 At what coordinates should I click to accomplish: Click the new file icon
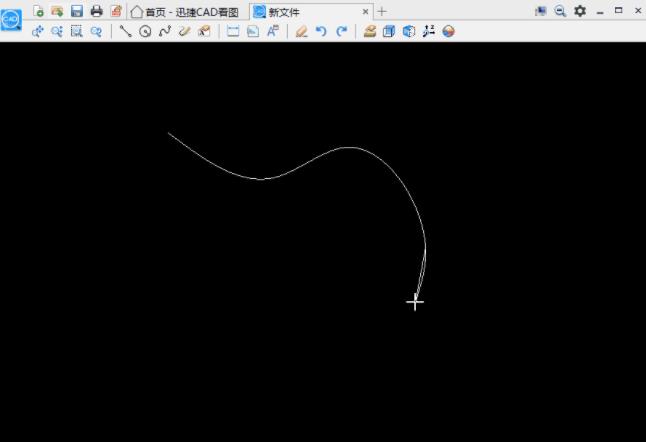coord(38,11)
